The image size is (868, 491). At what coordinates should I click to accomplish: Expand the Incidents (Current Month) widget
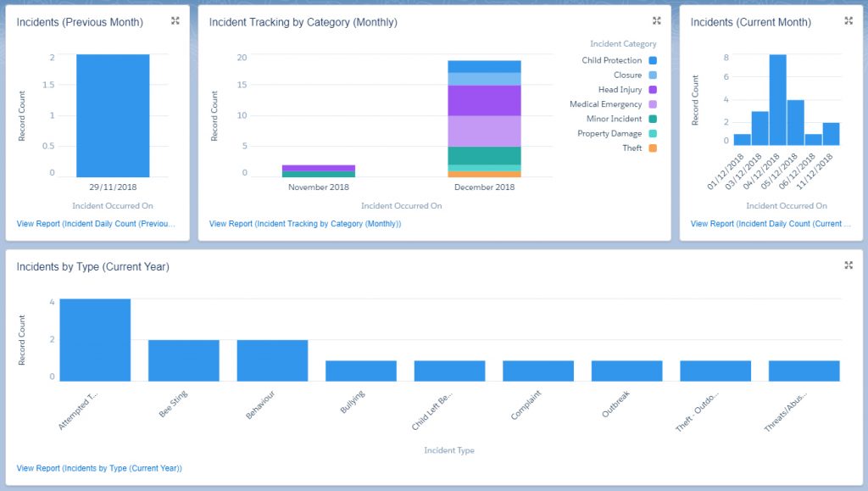849,21
